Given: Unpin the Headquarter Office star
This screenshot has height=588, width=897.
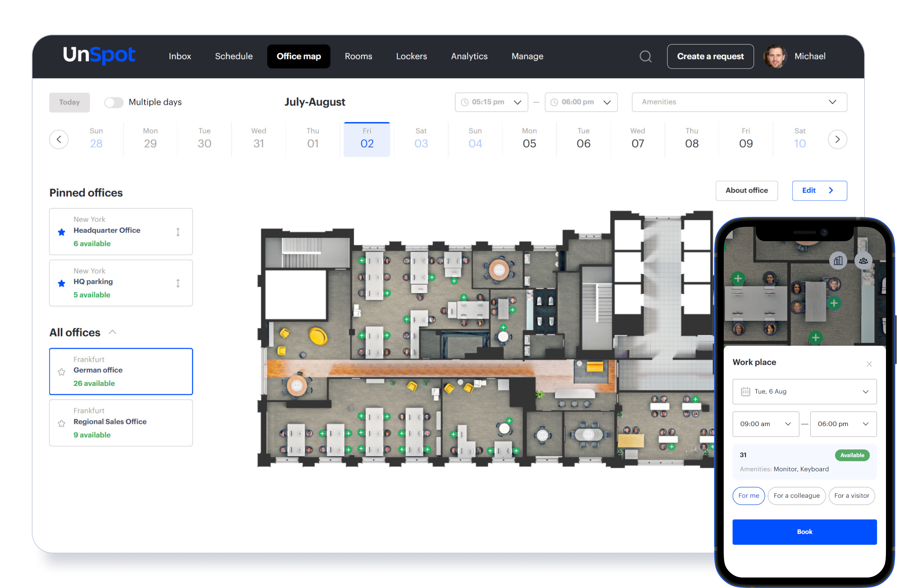Looking at the screenshot, I should 62,232.
